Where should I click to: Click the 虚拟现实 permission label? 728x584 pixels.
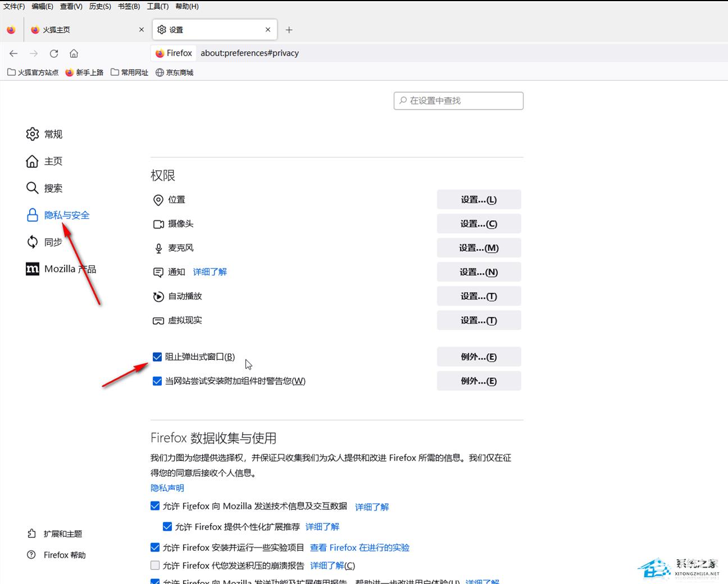(x=185, y=320)
